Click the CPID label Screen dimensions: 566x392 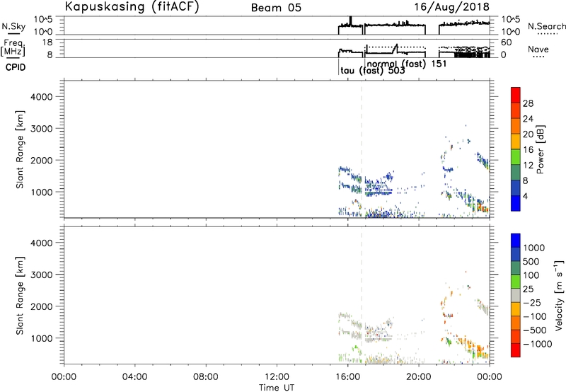coord(16,67)
